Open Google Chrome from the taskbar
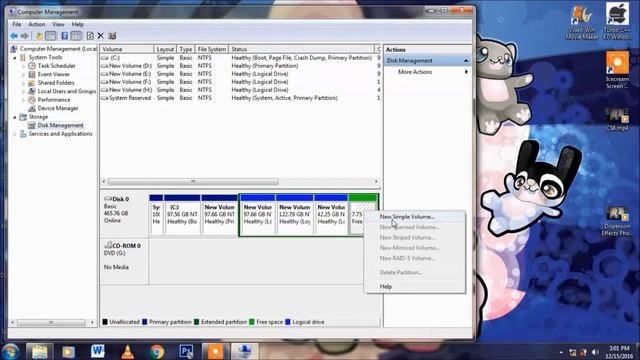The height and width of the screenshot is (360, 640). coord(157,351)
